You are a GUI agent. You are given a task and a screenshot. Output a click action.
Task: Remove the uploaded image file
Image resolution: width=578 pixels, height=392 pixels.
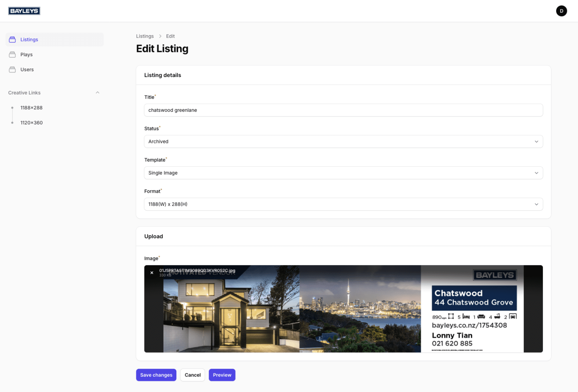(152, 273)
